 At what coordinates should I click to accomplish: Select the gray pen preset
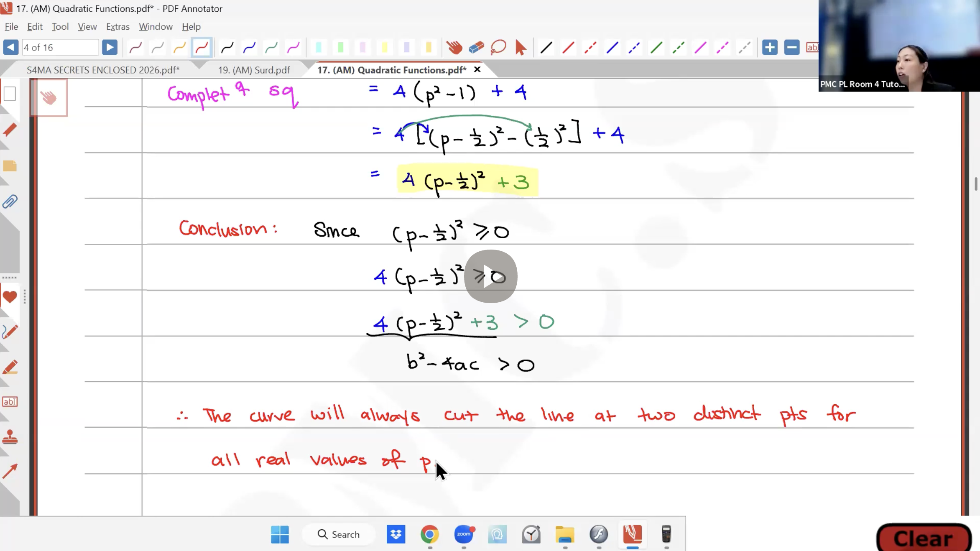158,48
